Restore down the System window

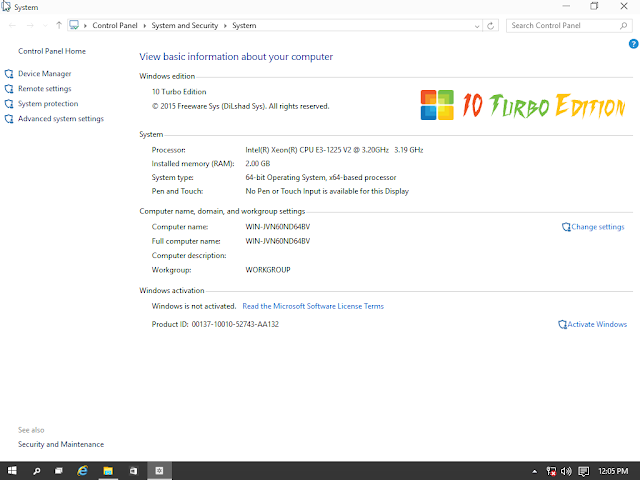click(x=594, y=6)
